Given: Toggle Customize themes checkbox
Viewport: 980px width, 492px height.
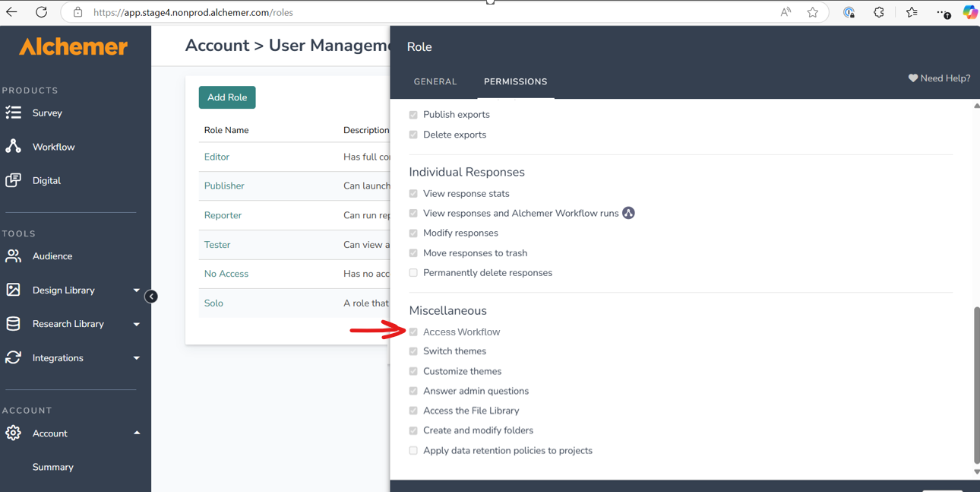Looking at the screenshot, I should (x=413, y=371).
